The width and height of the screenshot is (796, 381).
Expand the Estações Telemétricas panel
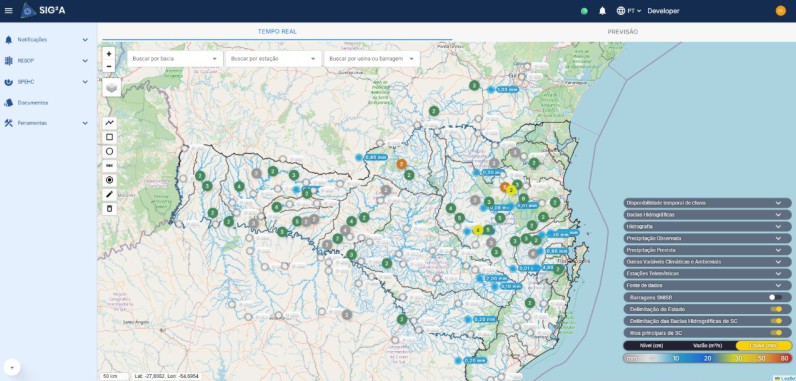(707, 273)
